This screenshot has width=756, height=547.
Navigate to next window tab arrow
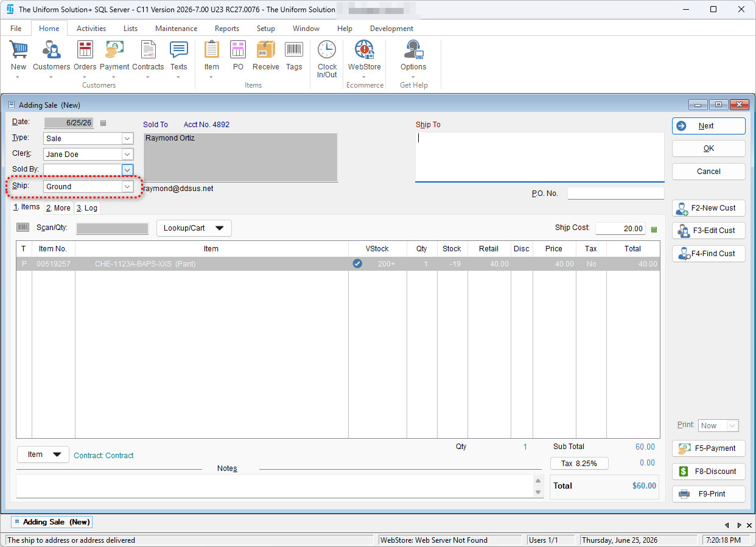click(739, 525)
